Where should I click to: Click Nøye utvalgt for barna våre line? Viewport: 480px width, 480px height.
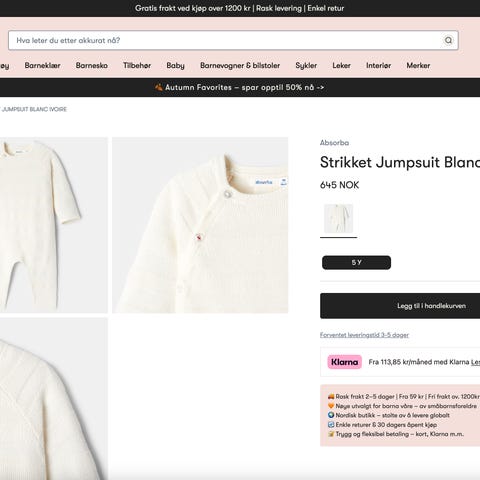(x=402, y=406)
